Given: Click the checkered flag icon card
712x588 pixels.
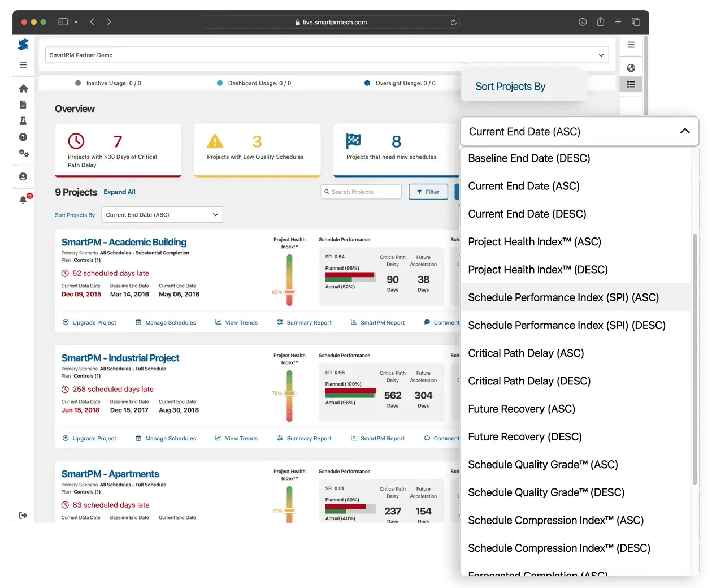Looking at the screenshot, I should [354, 141].
